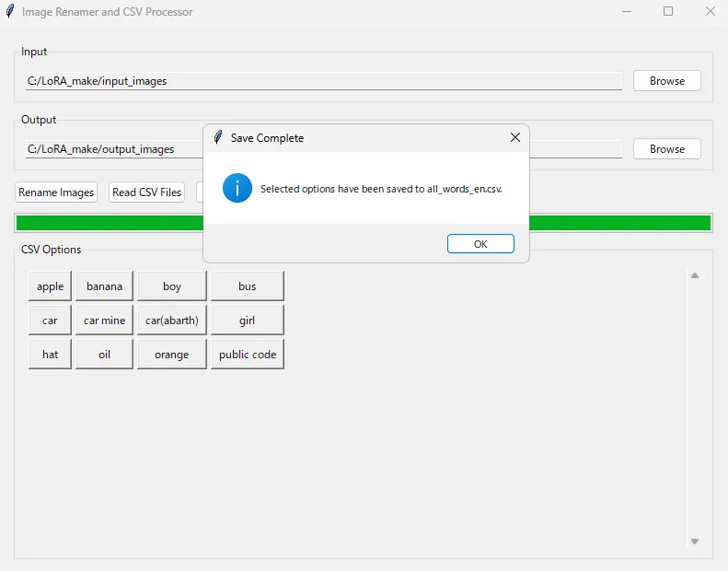This screenshot has height=571, width=728.
Task: Click the feather icon in the main title bar
Action: click(x=9, y=12)
